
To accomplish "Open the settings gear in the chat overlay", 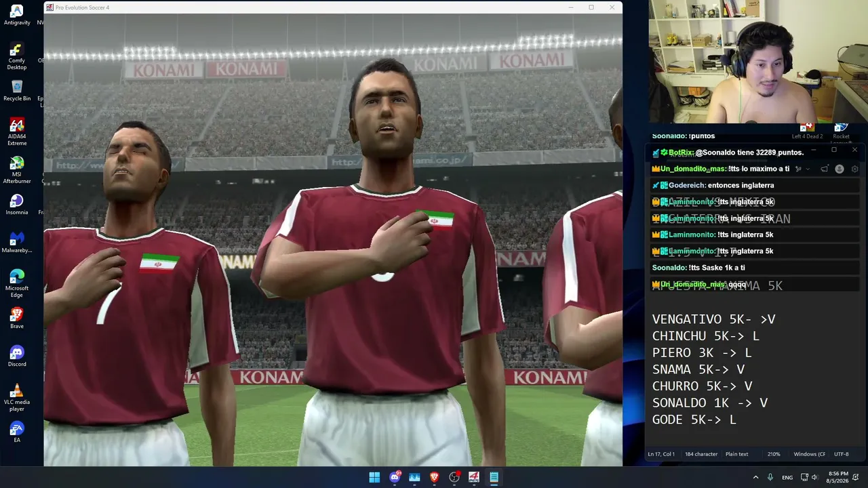I will click(854, 169).
